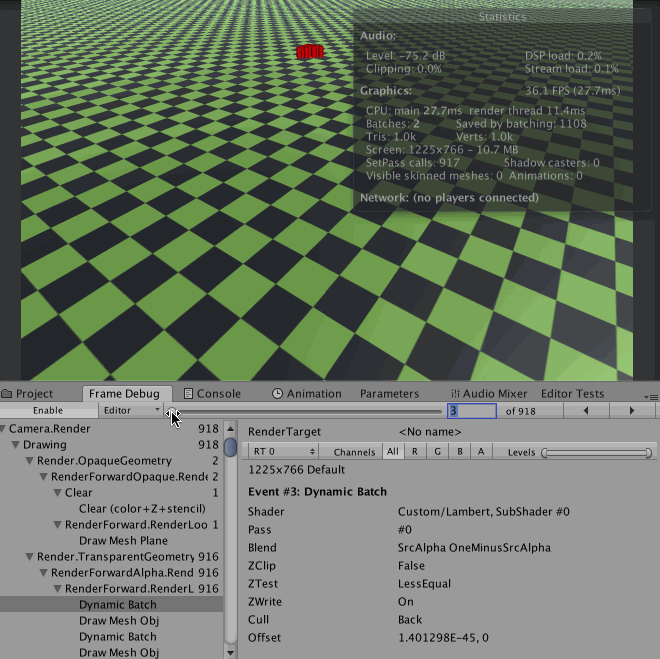Image resolution: width=660 pixels, height=659 pixels.
Task: Click the Console tab icon
Action: 189,393
